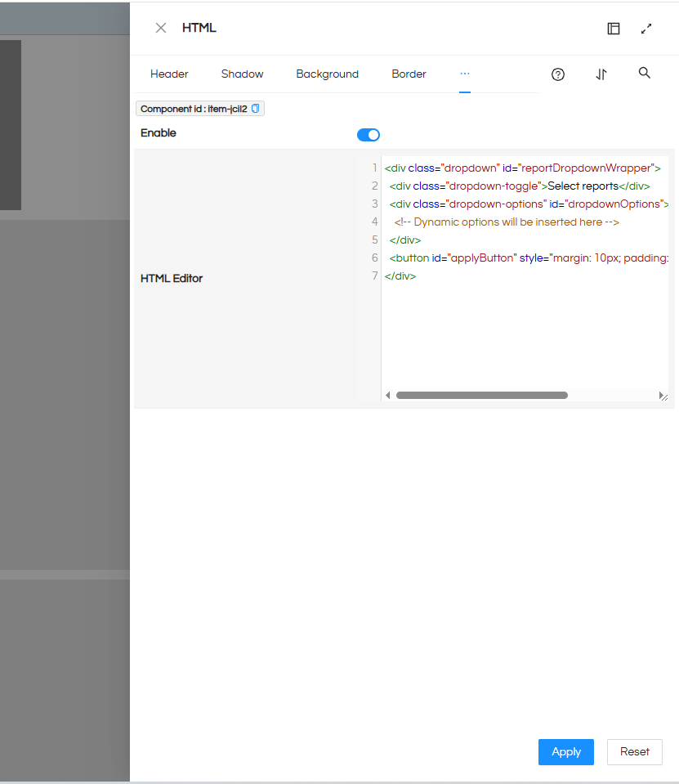This screenshot has width=679, height=784.
Task: Open the search magnifier icon
Action: (645, 73)
